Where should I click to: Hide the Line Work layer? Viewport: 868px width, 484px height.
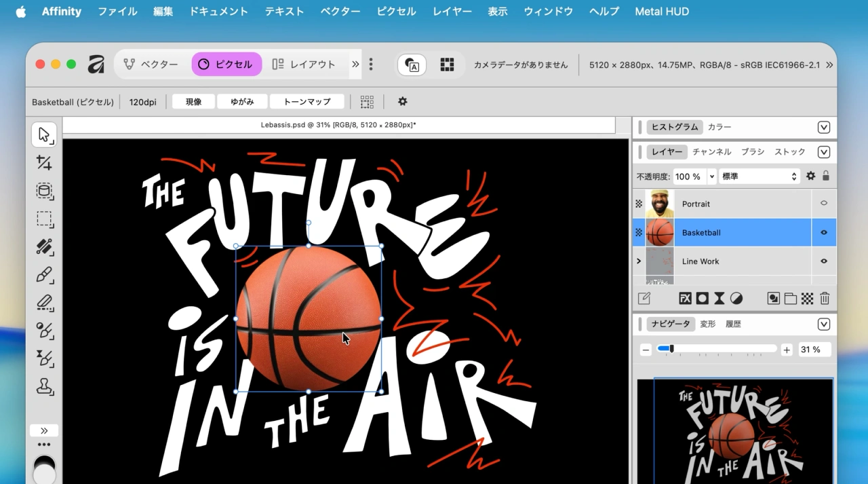pos(824,261)
